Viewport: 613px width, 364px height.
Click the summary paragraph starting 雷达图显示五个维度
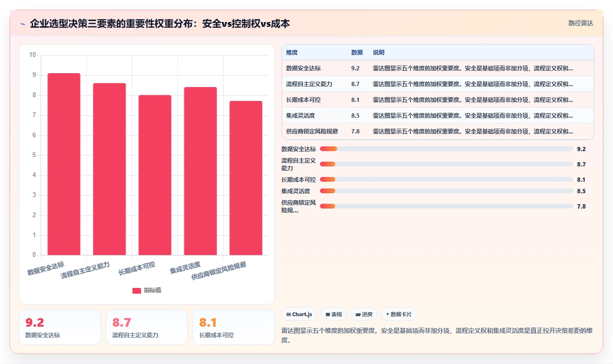(x=437, y=335)
